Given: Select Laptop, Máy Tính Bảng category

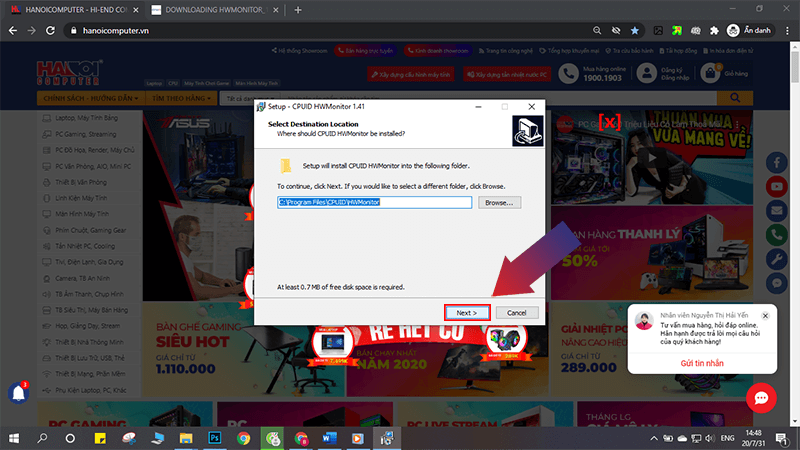Looking at the screenshot, I should 78,118.
